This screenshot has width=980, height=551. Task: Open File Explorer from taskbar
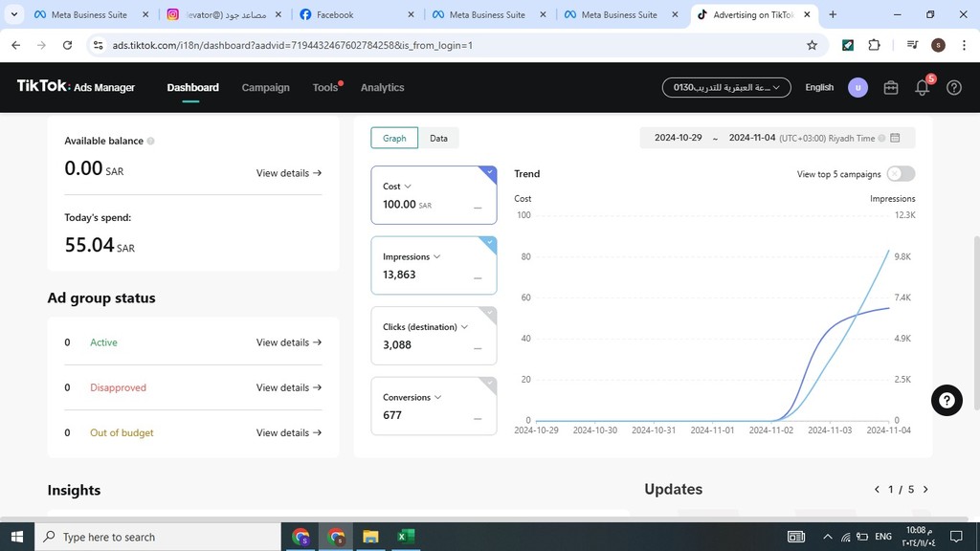pyautogui.click(x=370, y=537)
